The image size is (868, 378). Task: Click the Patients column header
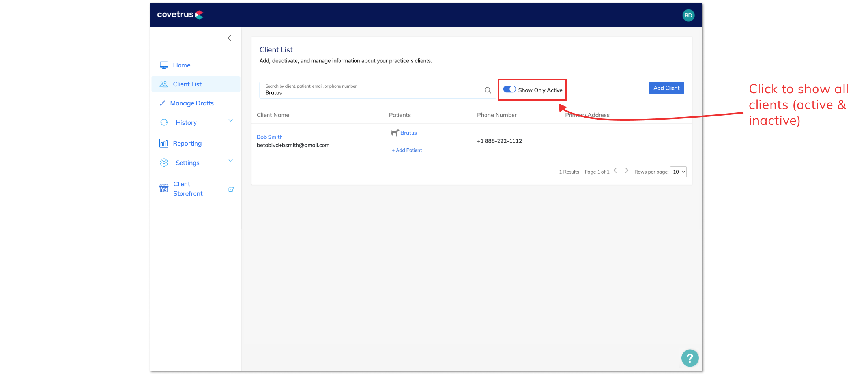click(x=400, y=115)
